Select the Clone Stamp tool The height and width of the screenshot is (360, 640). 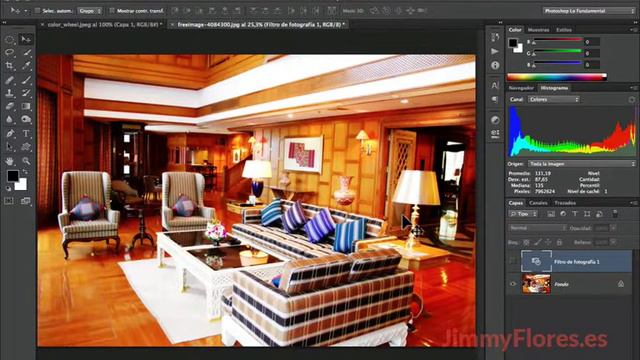[9, 93]
